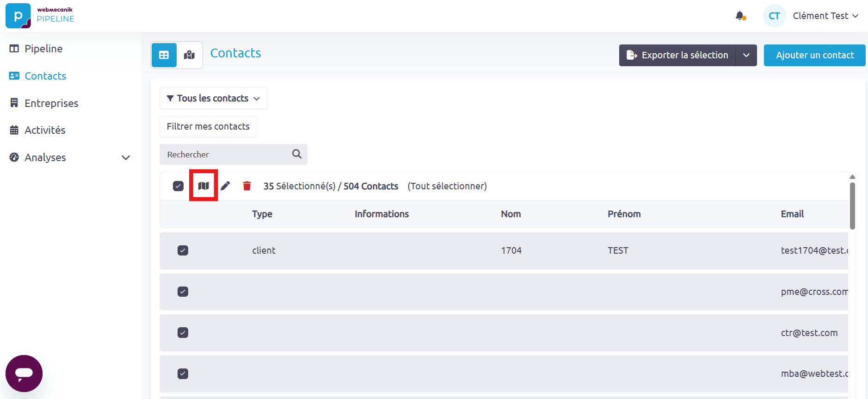The height and width of the screenshot is (399, 868).
Task: Click the mba@webtest email cell
Action: (x=814, y=374)
